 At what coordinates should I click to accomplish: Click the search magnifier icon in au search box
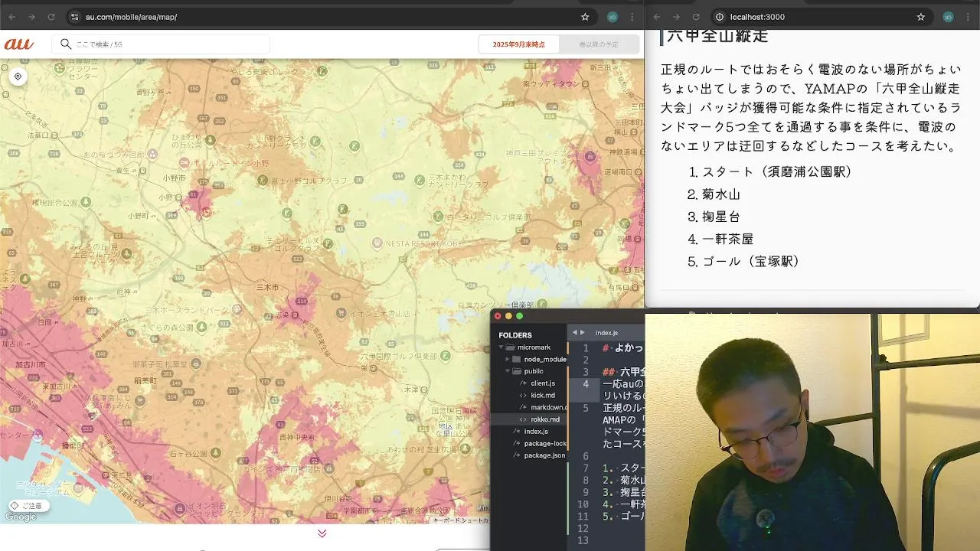click(66, 44)
